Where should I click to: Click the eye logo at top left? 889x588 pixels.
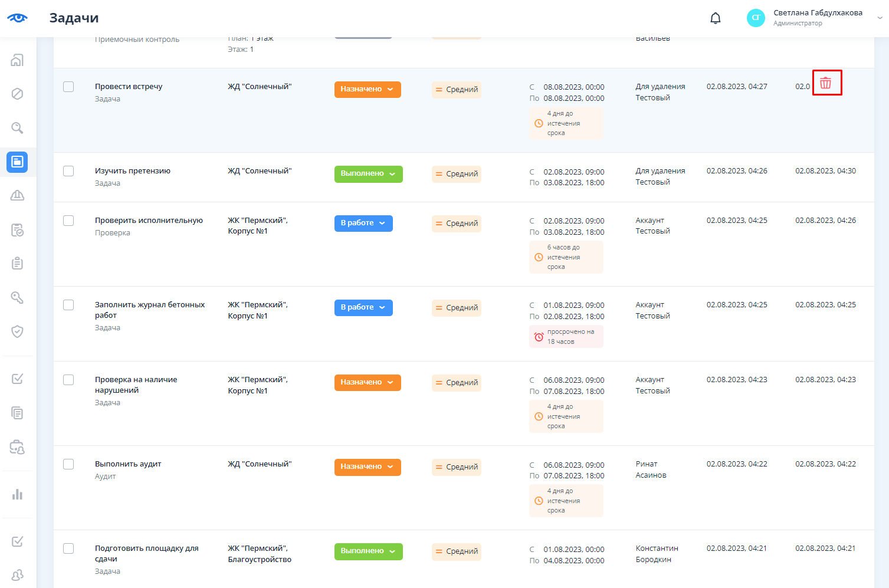pyautogui.click(x=18, y=18)
